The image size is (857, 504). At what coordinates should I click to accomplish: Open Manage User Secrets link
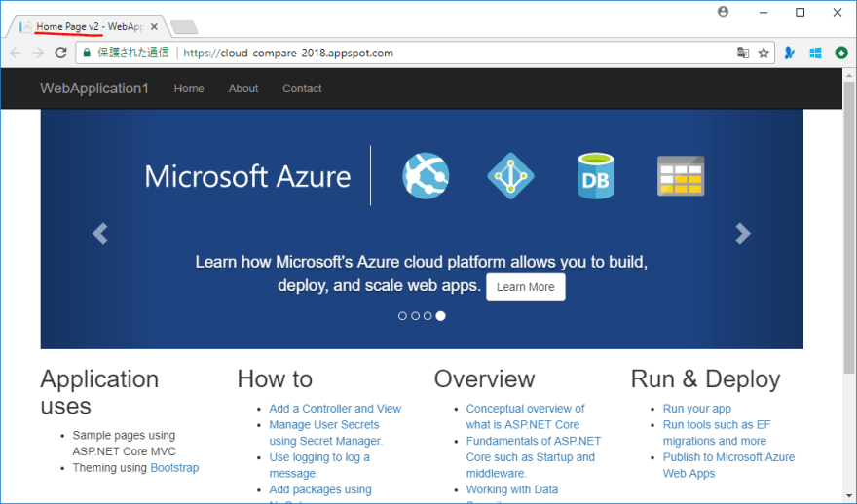pos(326,432)
